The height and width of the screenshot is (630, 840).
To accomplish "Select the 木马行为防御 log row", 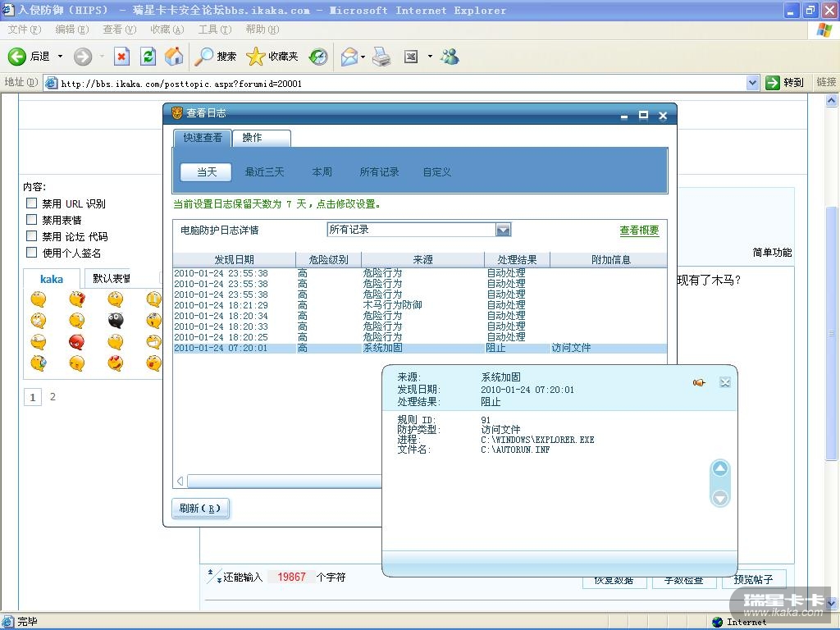I will pyautogui.click(x=419, y=305).
